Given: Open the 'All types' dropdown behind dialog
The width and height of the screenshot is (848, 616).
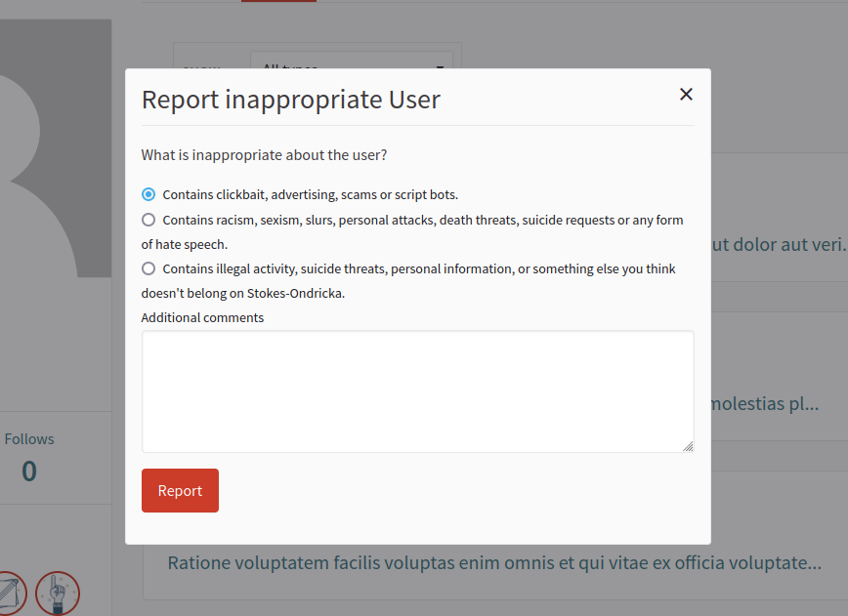Looking at the screenshot, I should tap(352, 61).
